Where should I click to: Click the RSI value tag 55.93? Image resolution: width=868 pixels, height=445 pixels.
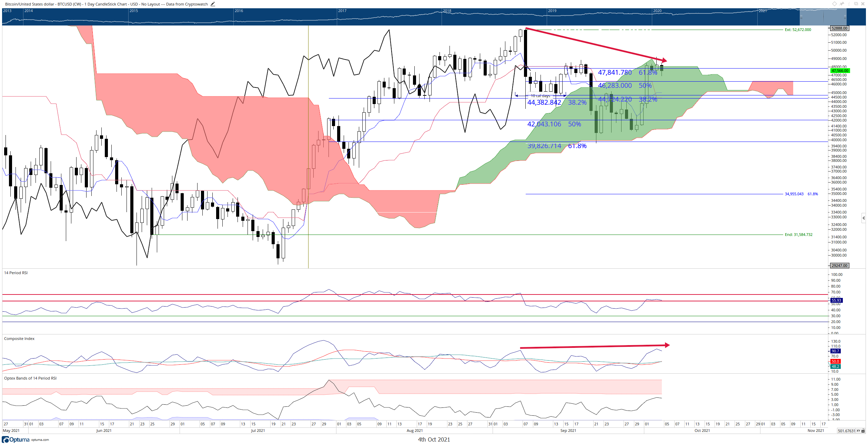pyautogui.click(x=836, y=300)
